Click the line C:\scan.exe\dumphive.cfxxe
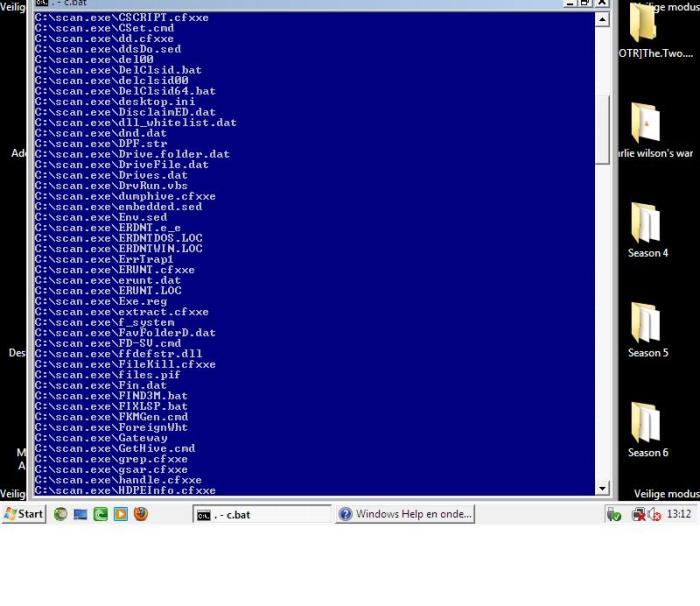 pos(125,196)
